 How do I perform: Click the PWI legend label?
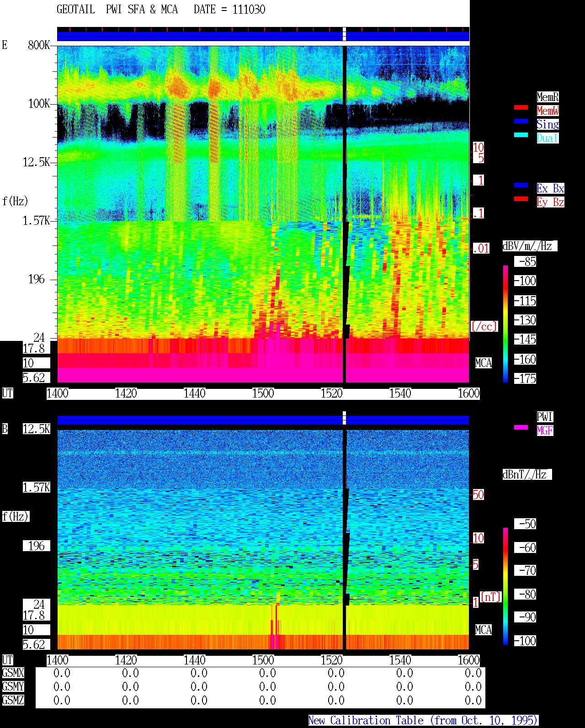[545, 417]
